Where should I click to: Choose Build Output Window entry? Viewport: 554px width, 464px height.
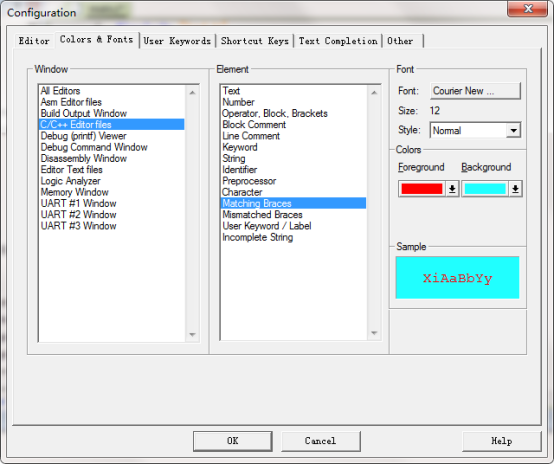[x=111, y=113]
